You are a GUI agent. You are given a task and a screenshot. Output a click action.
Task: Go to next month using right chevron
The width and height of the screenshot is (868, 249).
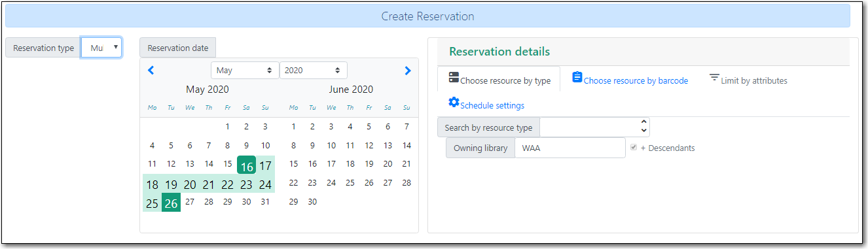click(408, 71)
